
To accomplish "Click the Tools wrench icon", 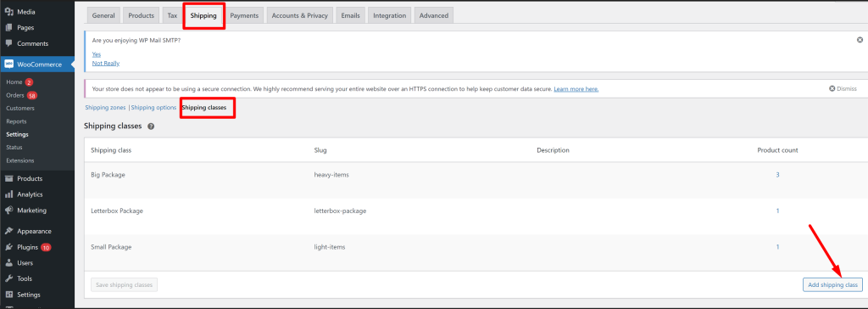I will [x=9, y=278].
